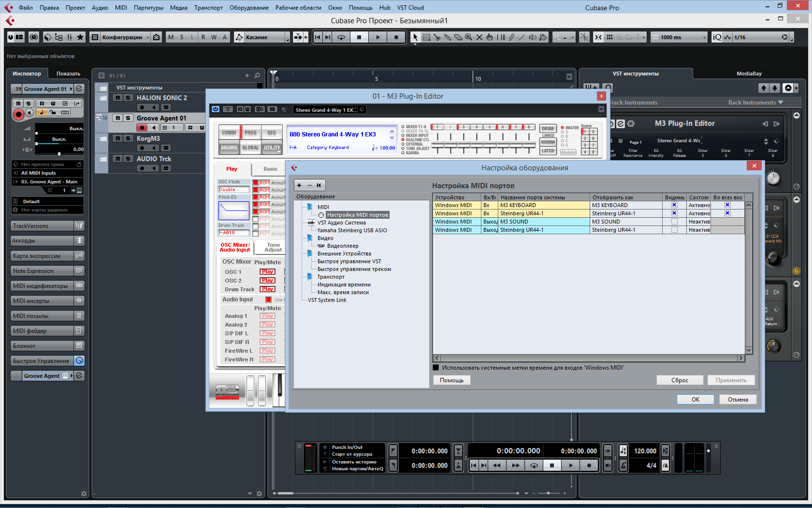Screen dimensions: 812x508
Task: Click the Отмена button
Action: 738,400
